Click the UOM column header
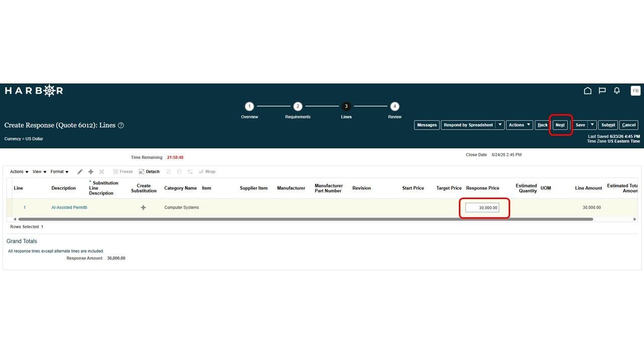Screen dimensions: 644x362 pos(546,188)
